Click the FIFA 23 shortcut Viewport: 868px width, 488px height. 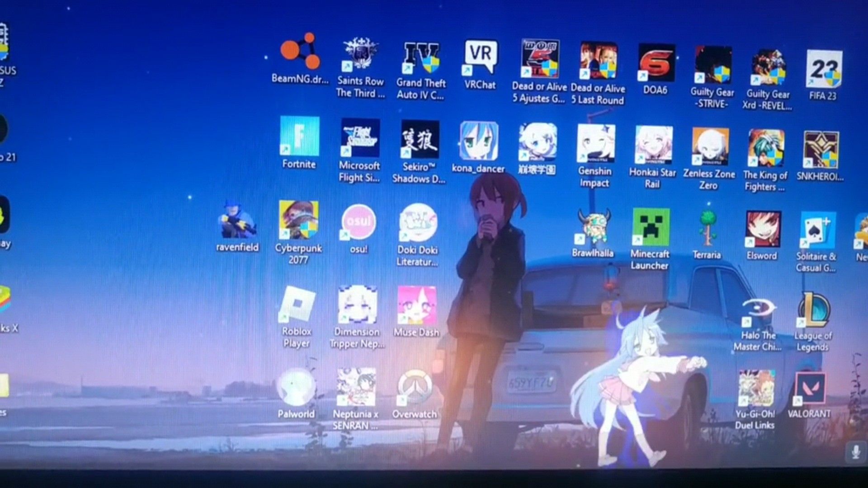pyautogui.click(x=824, y=70)
